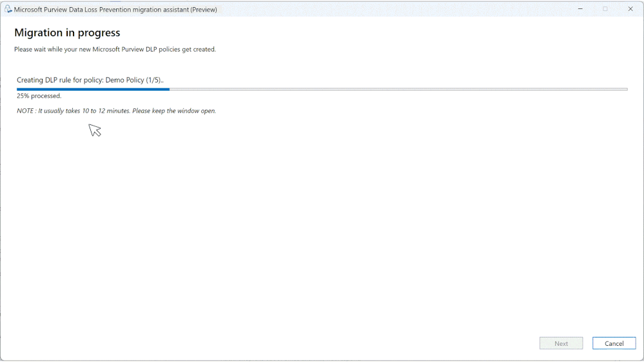This screenshot has width=644, height=362.
Task: Click the Purview app icon in title bar
Action: (x=8, y=9)
